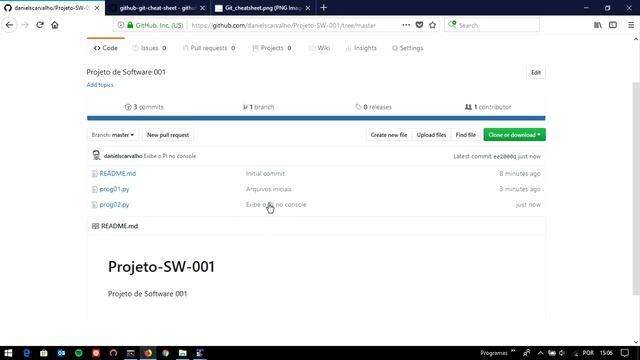Image resolution: width=640 pixels, height=360 pixels.
Task: Click the Firefox search input field
Action: (x=492, y=25)
